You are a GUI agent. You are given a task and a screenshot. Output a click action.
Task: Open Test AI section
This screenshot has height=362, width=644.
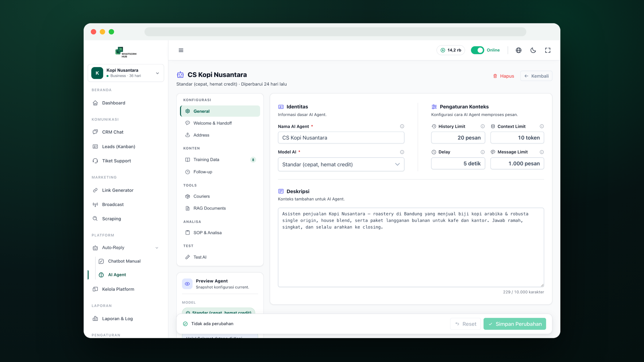coord(220,257)
